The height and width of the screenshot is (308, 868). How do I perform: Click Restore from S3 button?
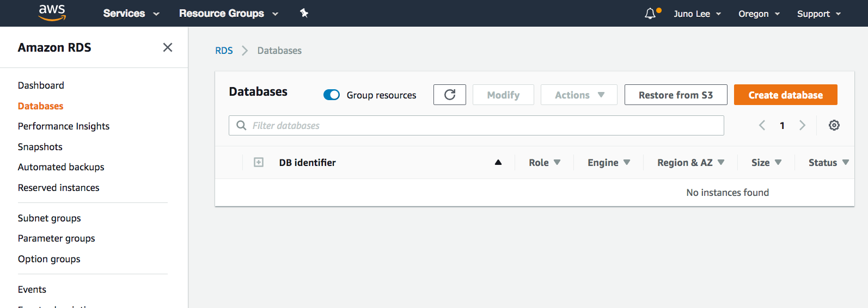676,95
